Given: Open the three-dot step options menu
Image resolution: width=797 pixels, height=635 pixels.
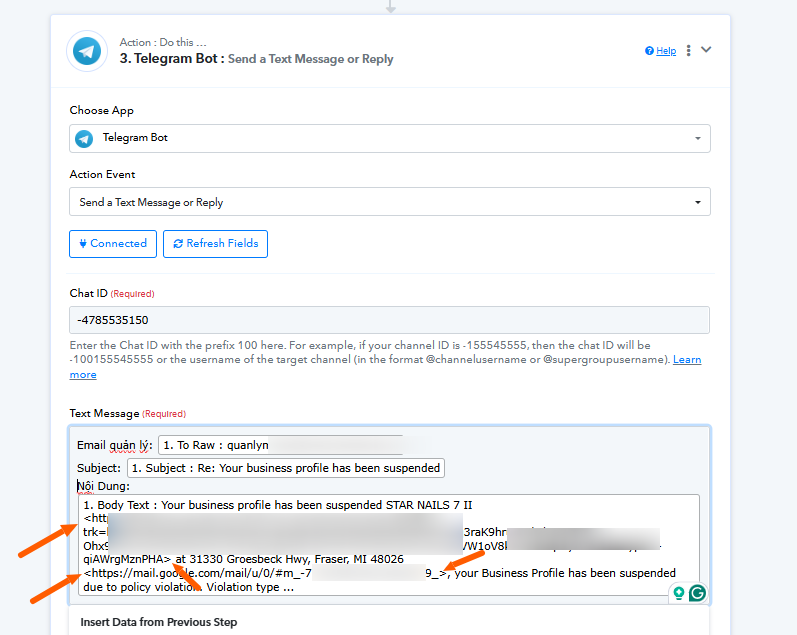Looking at the screenshot, I should tap(688, 50).
